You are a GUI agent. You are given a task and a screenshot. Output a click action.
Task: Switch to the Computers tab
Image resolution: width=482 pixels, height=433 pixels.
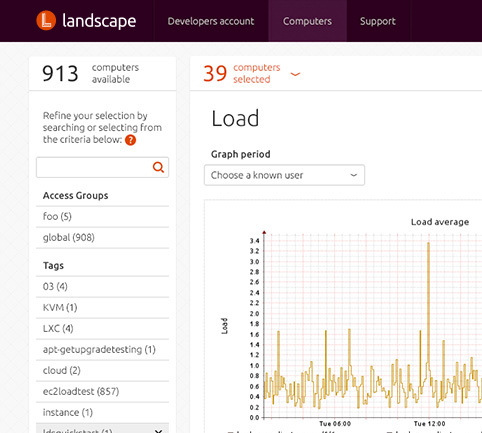click(x=307, y=21)
